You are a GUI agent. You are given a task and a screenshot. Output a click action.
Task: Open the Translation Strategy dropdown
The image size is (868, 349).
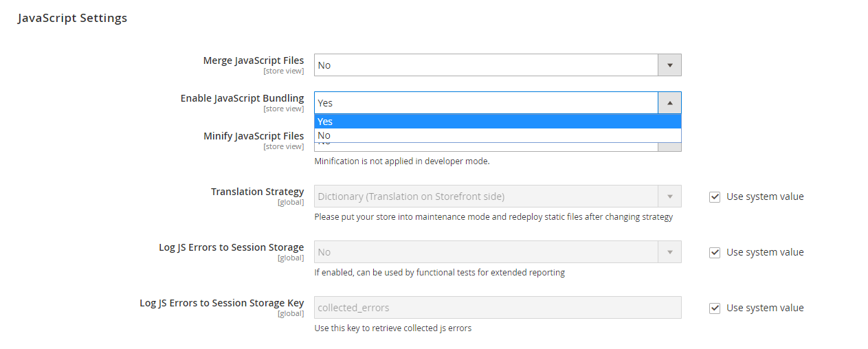[x=498, y=196]
